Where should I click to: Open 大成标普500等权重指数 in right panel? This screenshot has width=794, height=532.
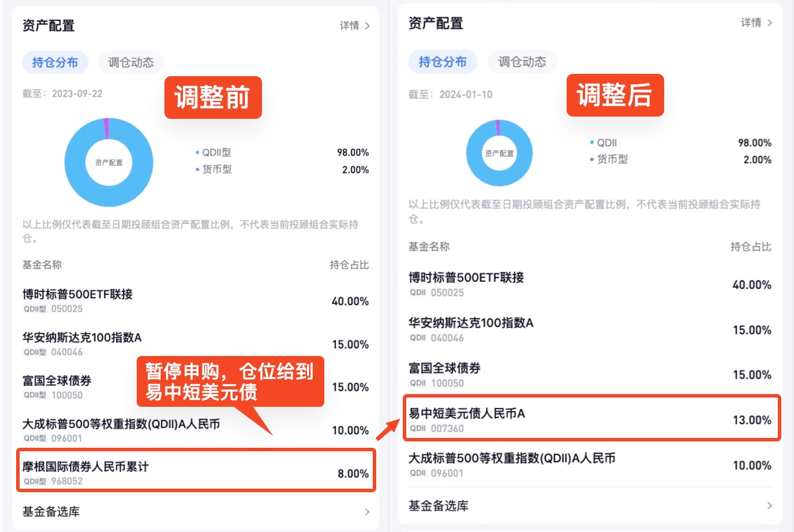coord(590,465)
